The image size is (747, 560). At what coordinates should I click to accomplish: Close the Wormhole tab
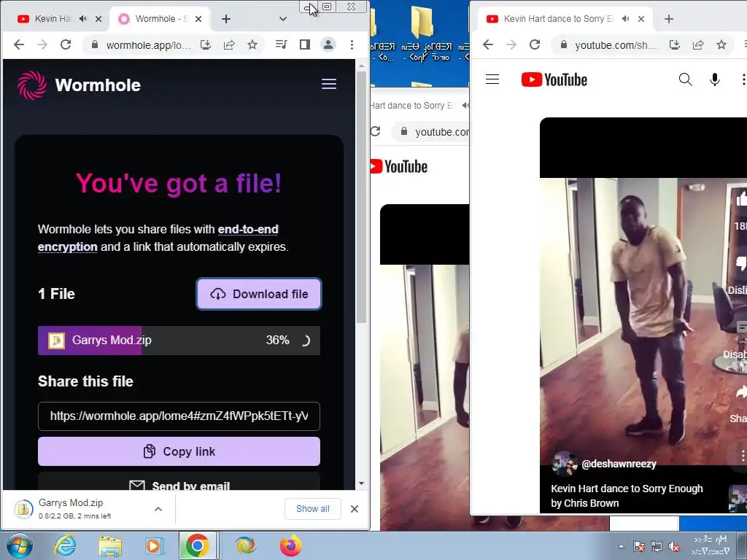pos(198,19)
